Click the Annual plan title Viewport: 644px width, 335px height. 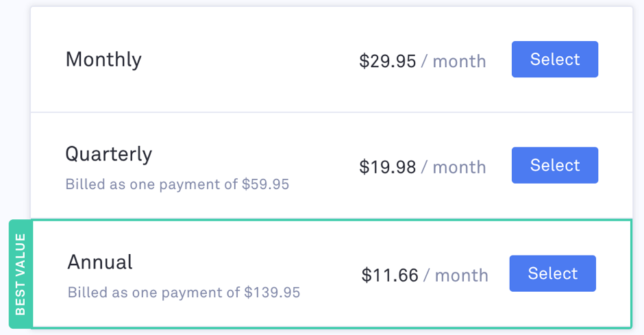click(100, 262)
